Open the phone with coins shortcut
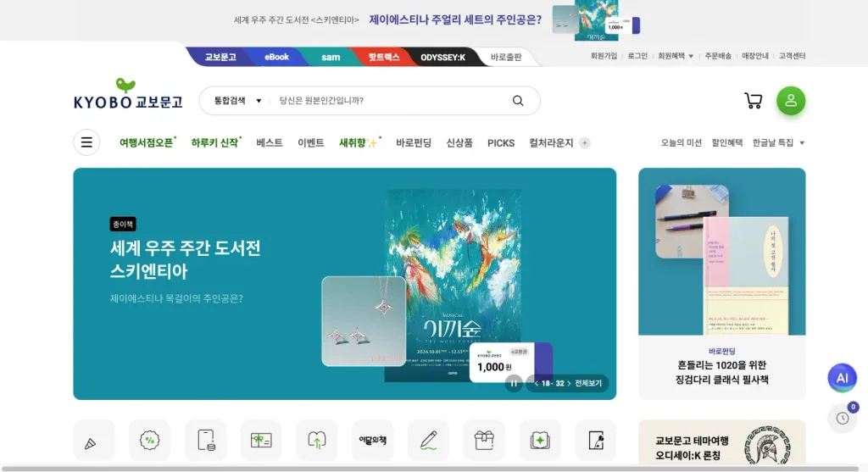Viewport: 868px width, 472px height. click(x=205, y=441)
